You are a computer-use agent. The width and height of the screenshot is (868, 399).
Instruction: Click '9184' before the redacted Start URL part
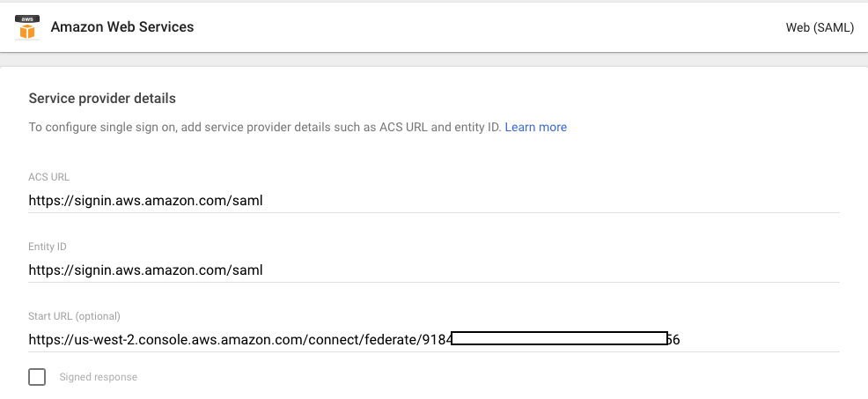coord(436,339)
